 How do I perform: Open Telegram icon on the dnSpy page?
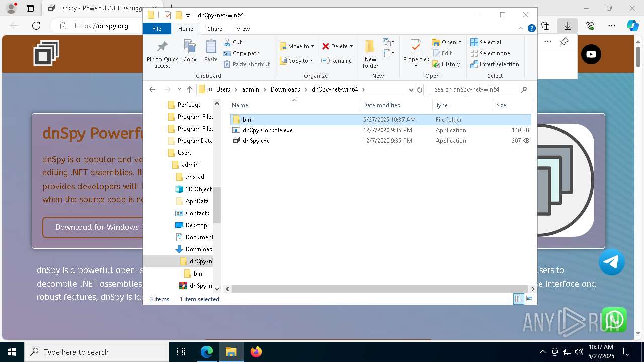(x=612, y=262)
